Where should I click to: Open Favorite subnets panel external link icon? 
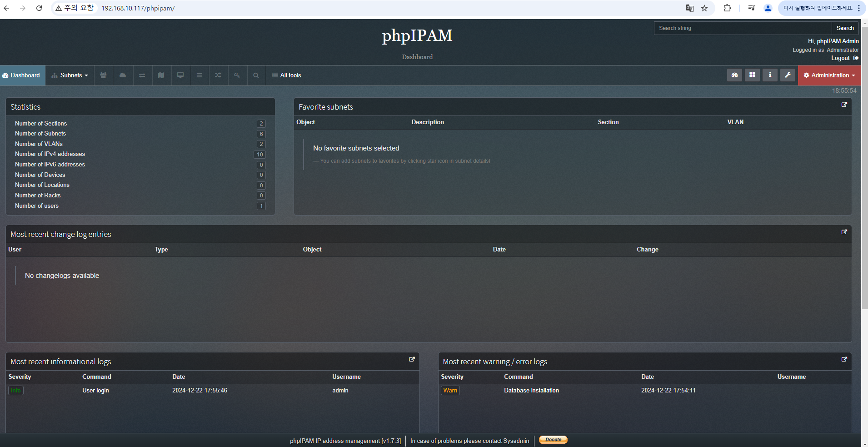click(x=844, y=105)
